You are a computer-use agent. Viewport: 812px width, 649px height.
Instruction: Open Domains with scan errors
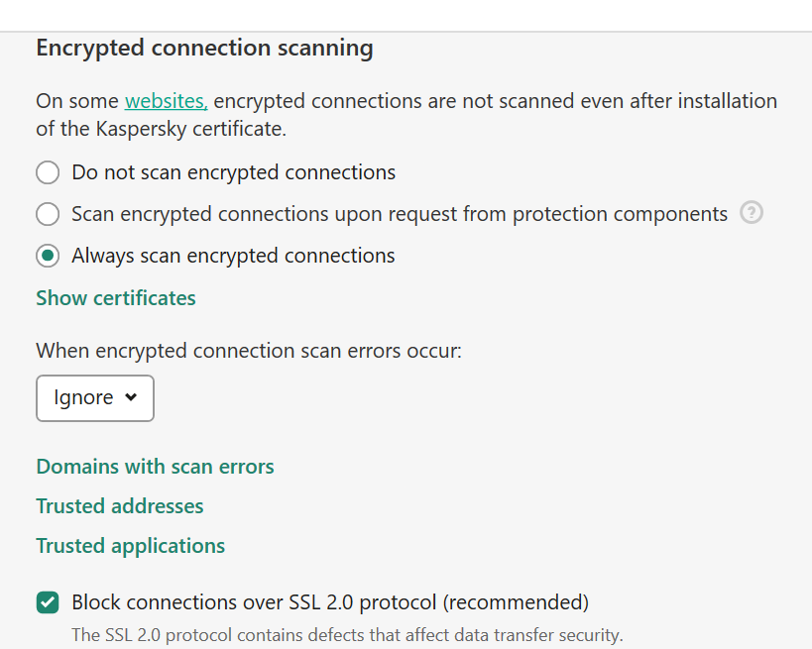pyautogui.click(x=155, y=467)
